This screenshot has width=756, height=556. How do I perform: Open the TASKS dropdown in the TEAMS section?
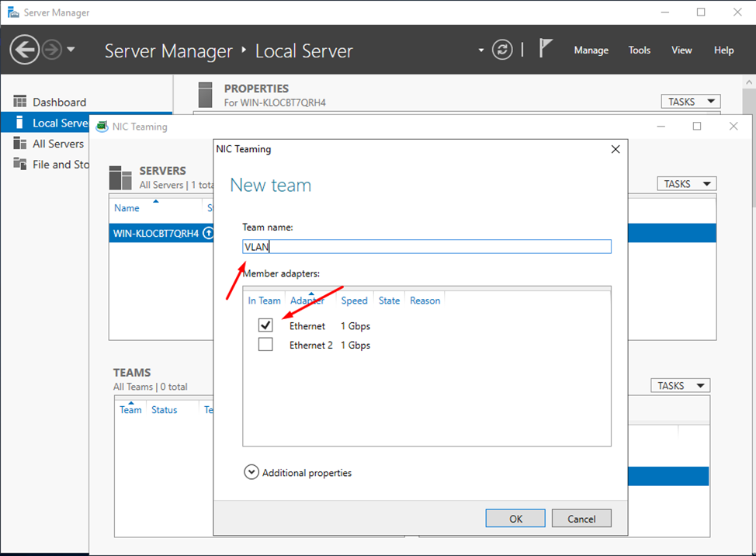pos(679,385)
